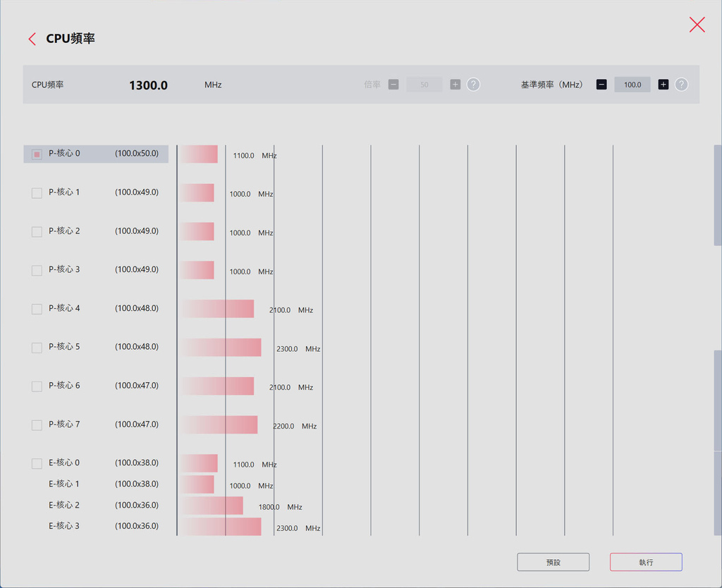The image size is (722, 588).
Task: Decrease the 基準頻率 base clock
Action: point(601,85)
